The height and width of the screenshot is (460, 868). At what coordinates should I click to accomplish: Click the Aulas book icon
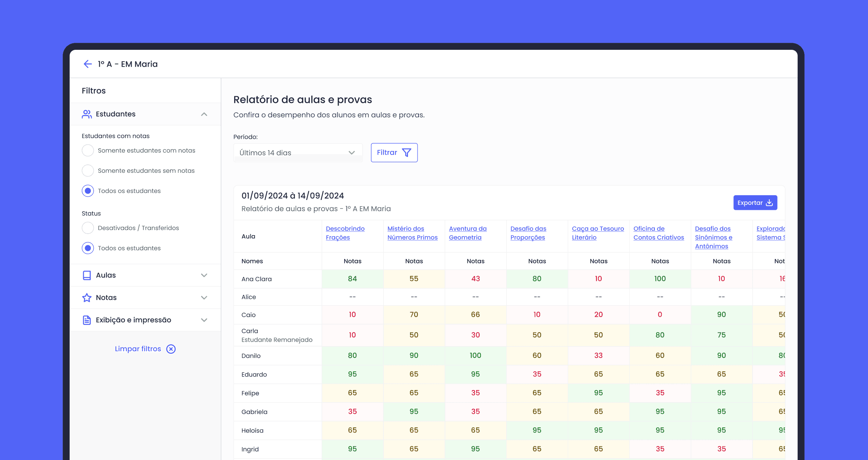87,275
